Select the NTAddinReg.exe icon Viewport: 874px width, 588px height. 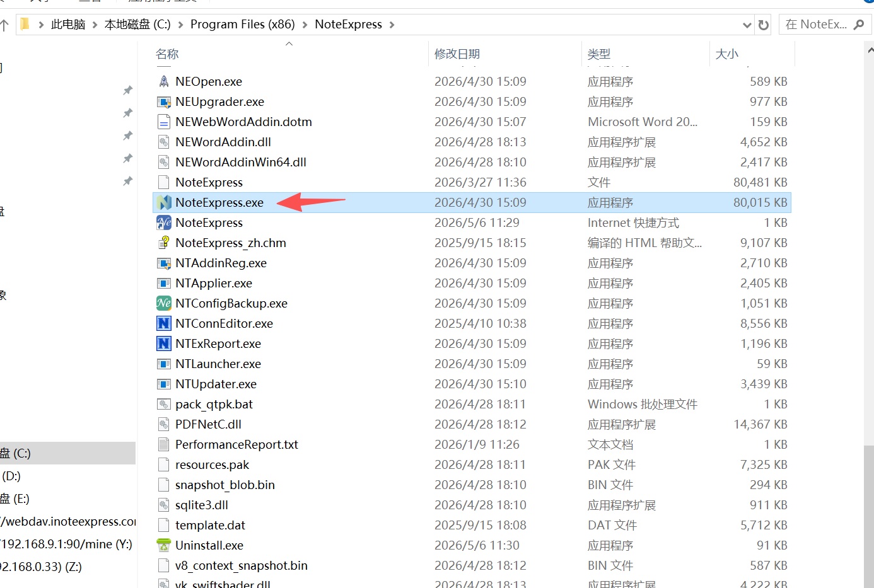pyautogui.click(x=164, y=263)
